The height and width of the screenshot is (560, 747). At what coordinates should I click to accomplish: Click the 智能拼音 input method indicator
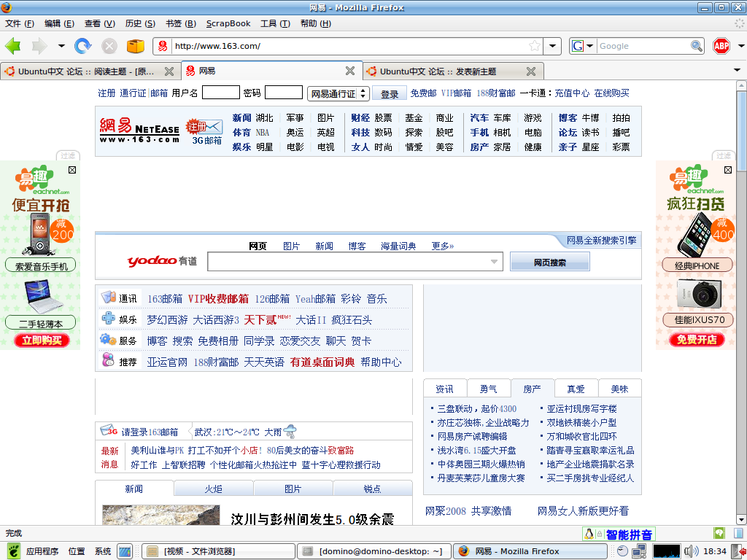[x=629, y=534]
